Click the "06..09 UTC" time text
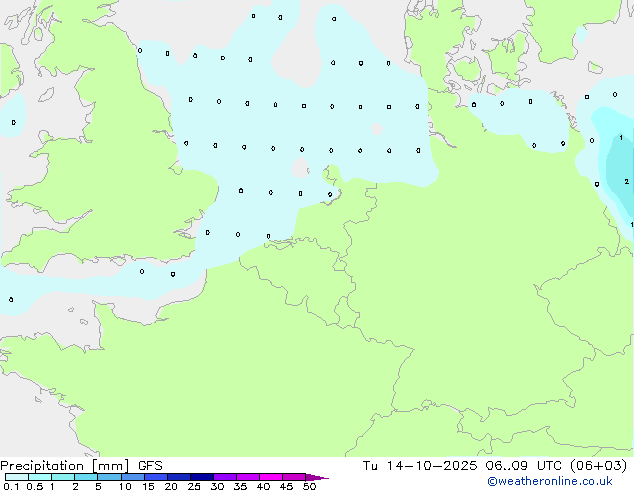Viewport: 634px width, 490px height. (524, 466)
